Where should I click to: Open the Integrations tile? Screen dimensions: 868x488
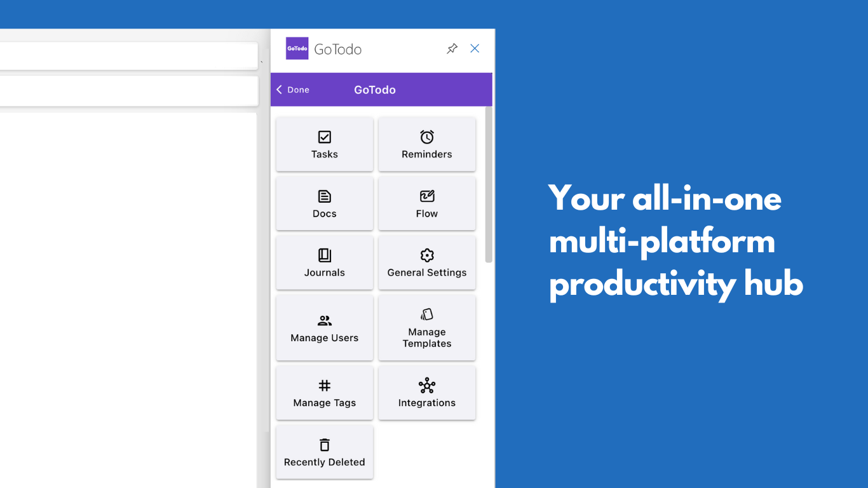(x=427, y=393)
